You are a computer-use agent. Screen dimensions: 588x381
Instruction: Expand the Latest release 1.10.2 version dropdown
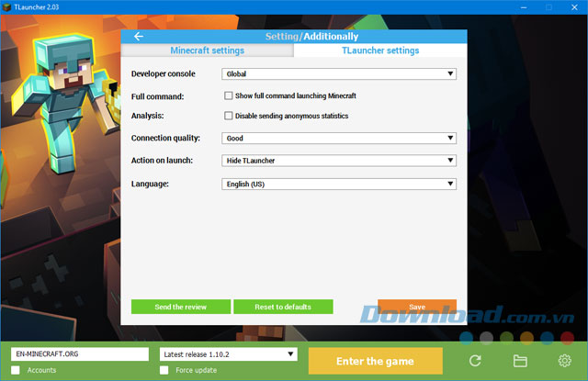[x=229, y=354]
